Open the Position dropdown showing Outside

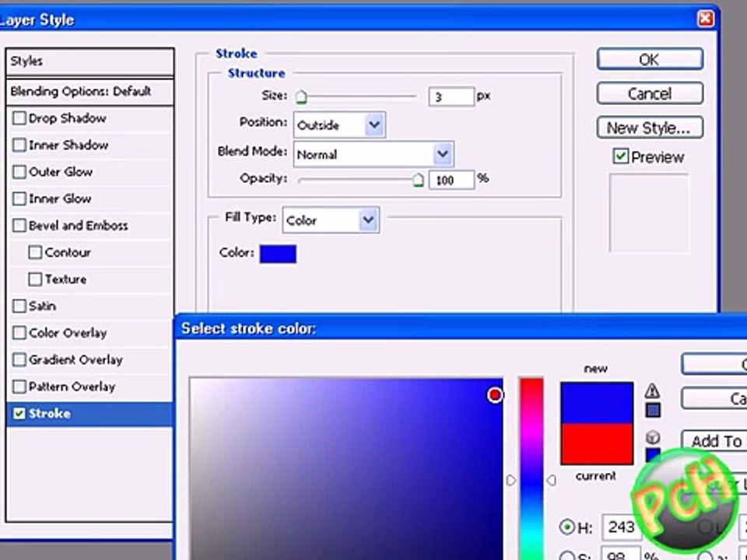[339, 124]
